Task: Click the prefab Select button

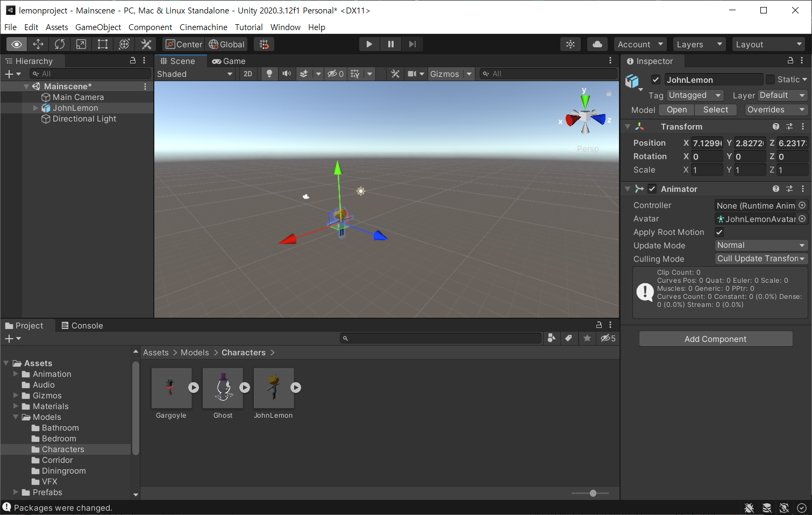Action: coord(715,110)
